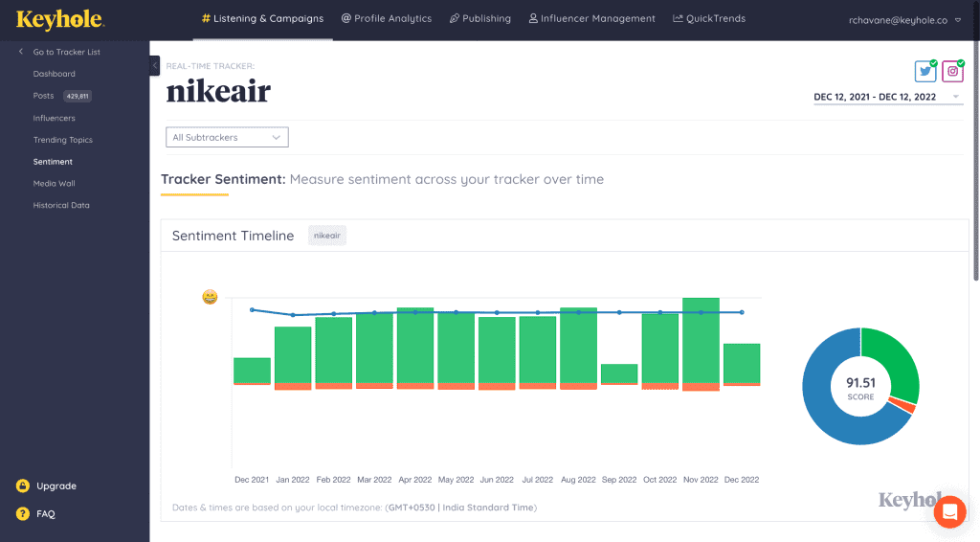Click the Dec 2021 sentiment line point
Viewport: 980px width, 542px height.
tap(252, 310)
